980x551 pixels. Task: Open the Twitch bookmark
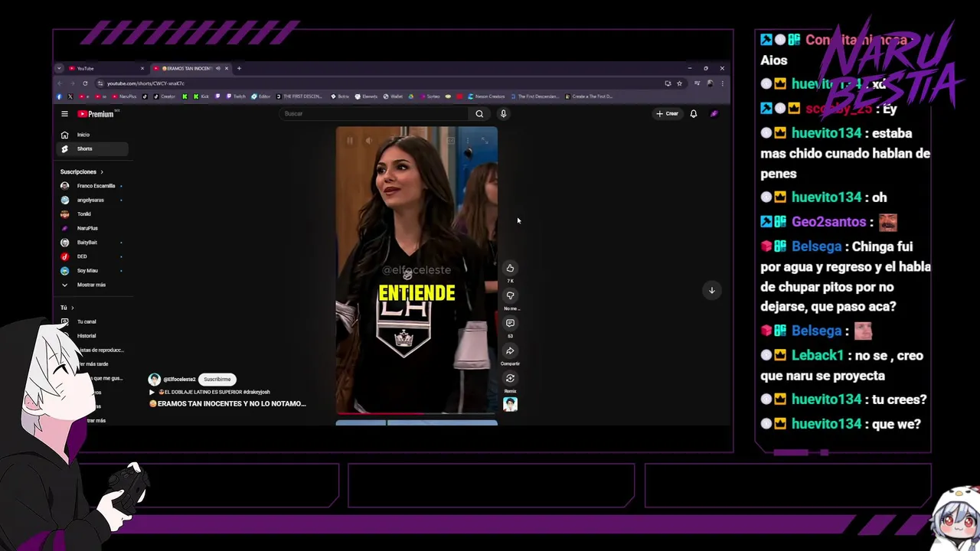(235, 96)
